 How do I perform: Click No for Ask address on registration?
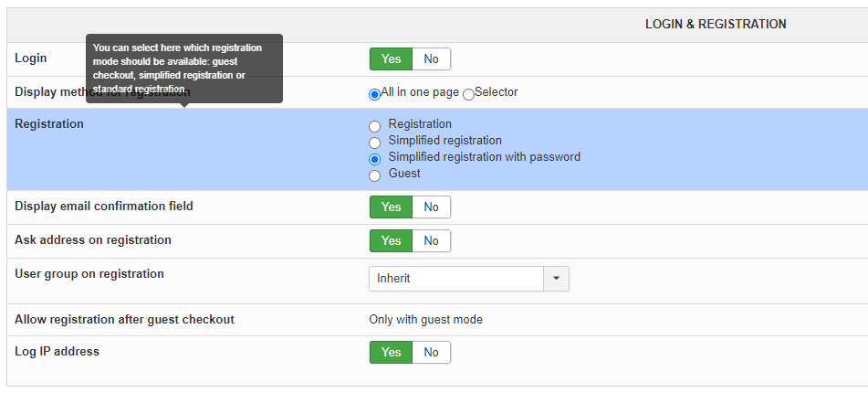point(431,241)
